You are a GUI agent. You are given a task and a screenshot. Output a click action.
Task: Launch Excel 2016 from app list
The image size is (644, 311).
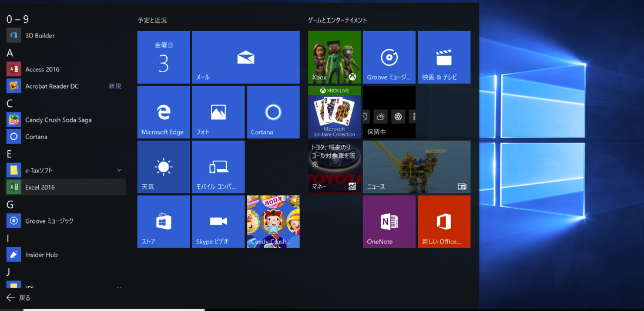pos(66,187)
